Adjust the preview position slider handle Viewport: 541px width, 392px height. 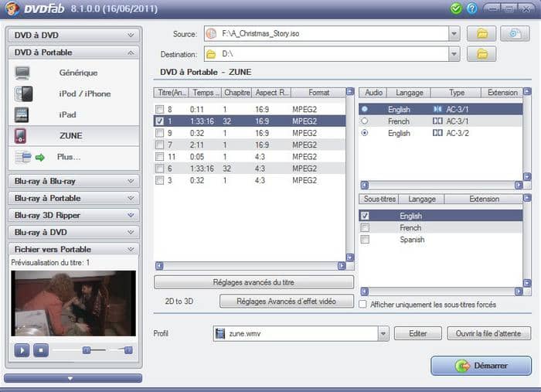(87, 350)
